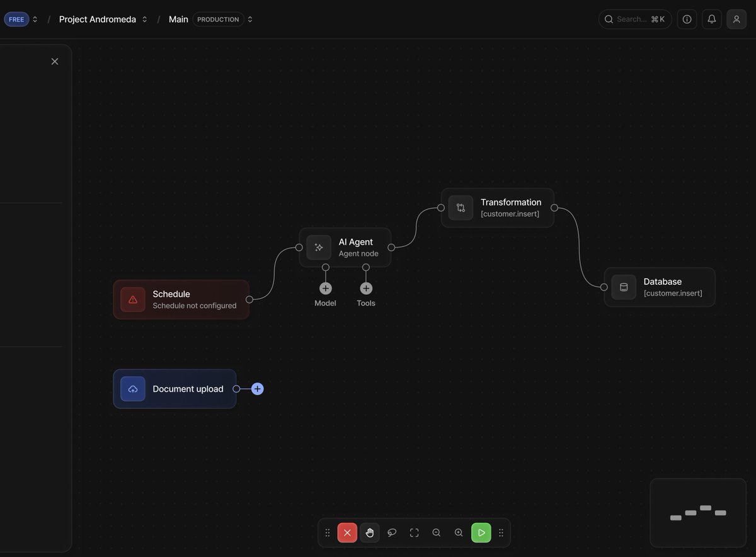Click the AI Agent output connector
756x557 pixels.
pos(391,248)
